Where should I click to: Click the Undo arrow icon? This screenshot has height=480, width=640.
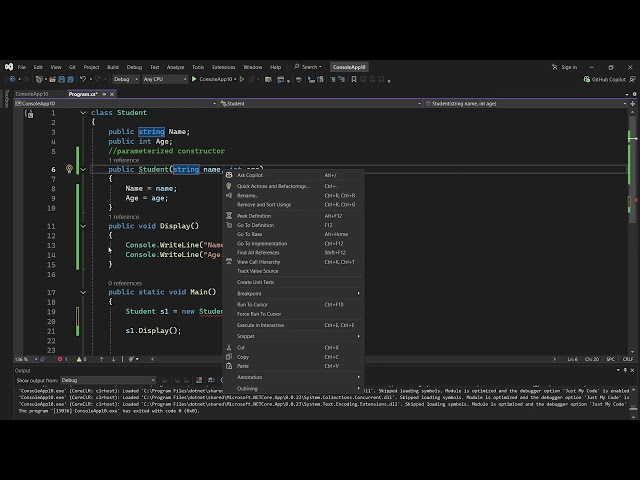click(83, 79)
